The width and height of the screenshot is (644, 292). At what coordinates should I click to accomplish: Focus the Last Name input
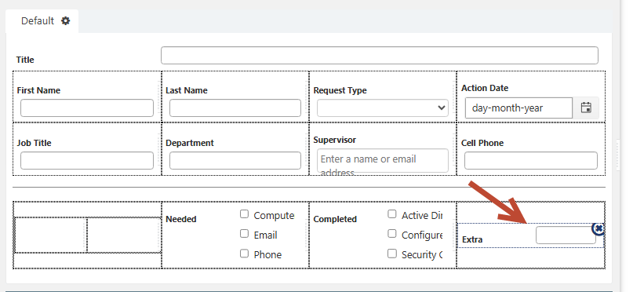click(x=235, y=108)
